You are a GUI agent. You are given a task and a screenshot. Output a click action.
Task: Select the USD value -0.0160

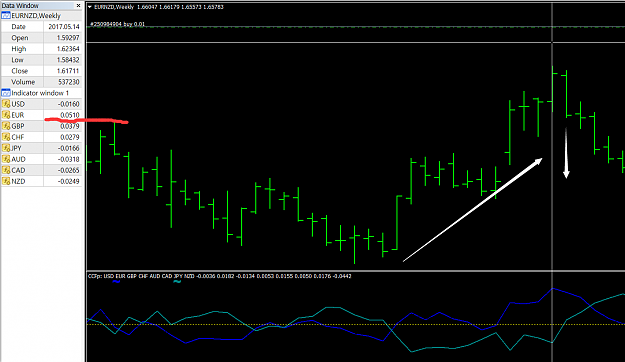(68, 104)
